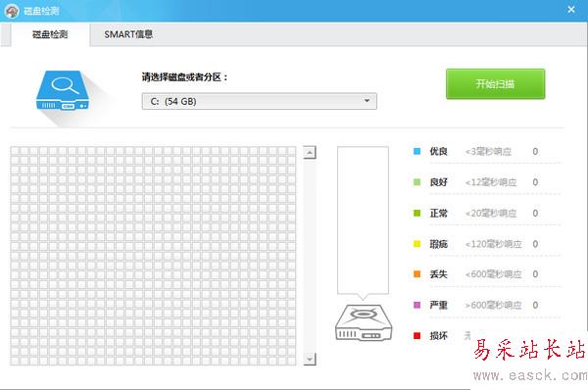The width and height of the screenshot is (588, 390).
Task: Select the 磁盘检测 tab
Action: 50,34
